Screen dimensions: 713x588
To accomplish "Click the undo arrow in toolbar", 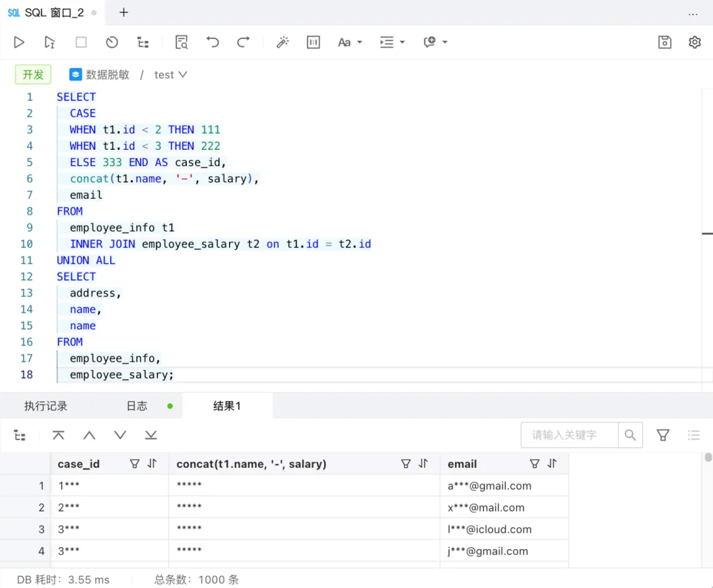I will coord(213,42).
